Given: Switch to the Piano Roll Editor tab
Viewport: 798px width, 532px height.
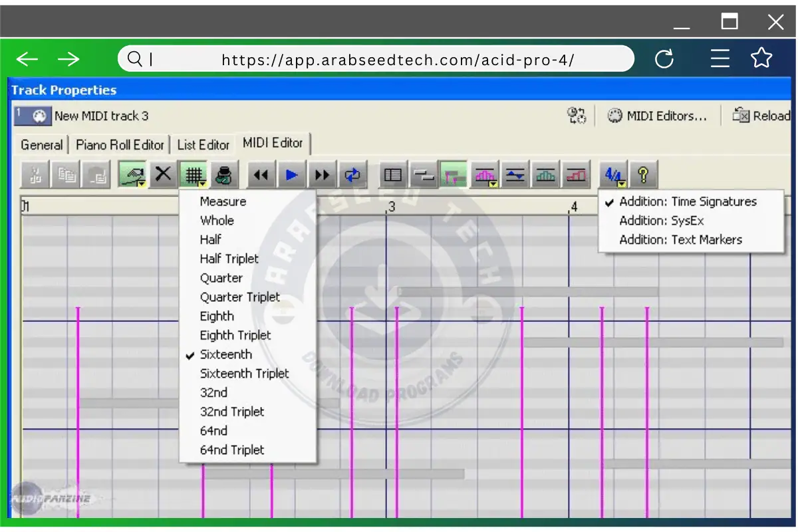Looking at the screenshot, I should 120,145.
